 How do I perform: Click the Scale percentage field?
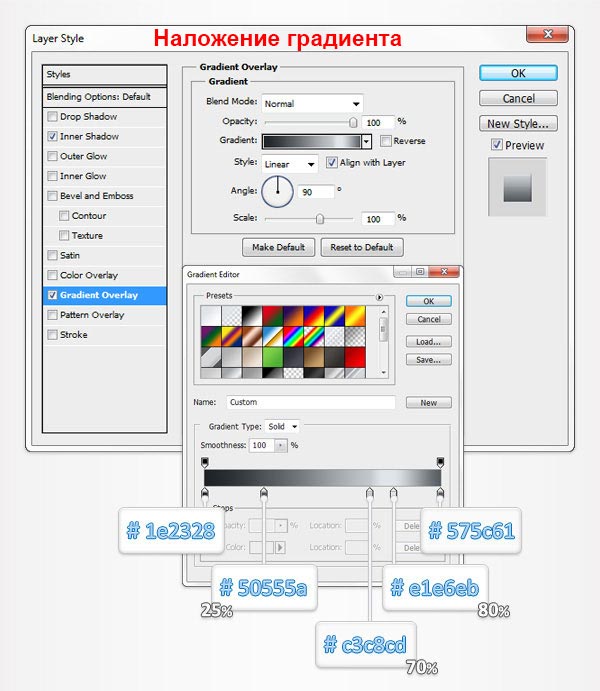[x=378, y=219]
